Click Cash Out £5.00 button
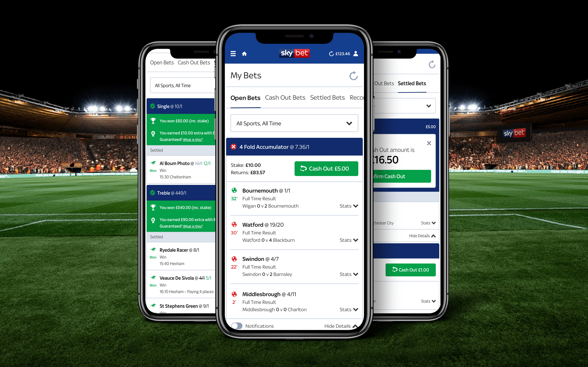 click(325, 169)
